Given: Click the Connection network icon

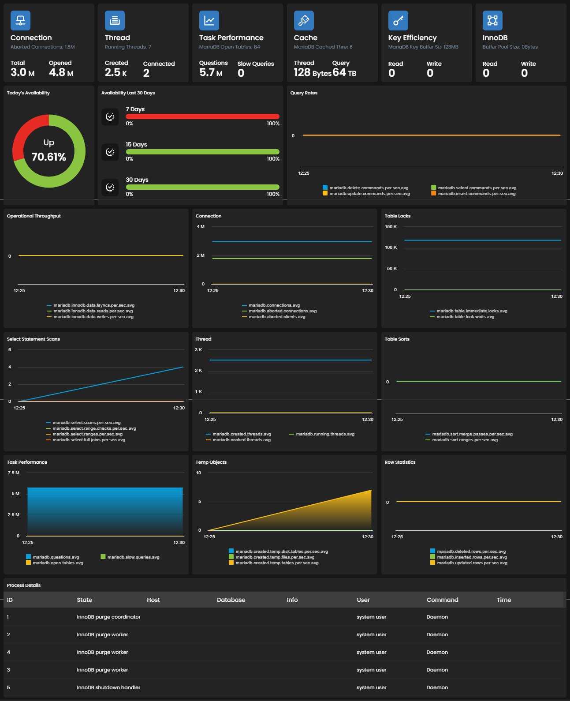Looking at the screenshot, I should (x=20, y=20).
